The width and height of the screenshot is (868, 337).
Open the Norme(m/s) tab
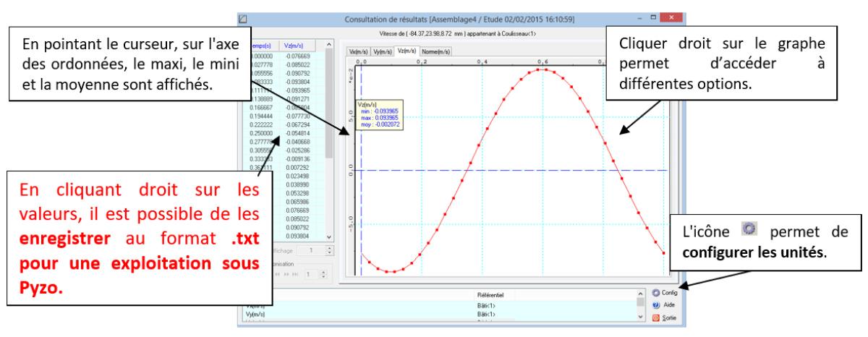click(x=436, y=51)
